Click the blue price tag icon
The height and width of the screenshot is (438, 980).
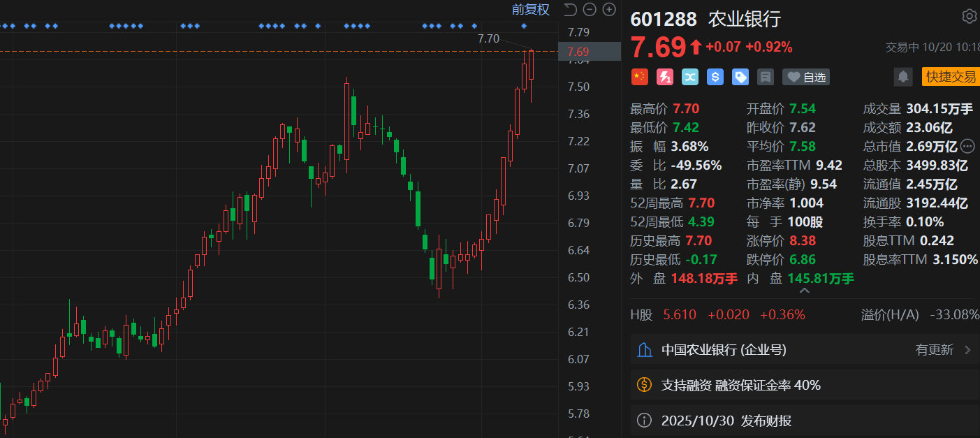coord(740,77)
